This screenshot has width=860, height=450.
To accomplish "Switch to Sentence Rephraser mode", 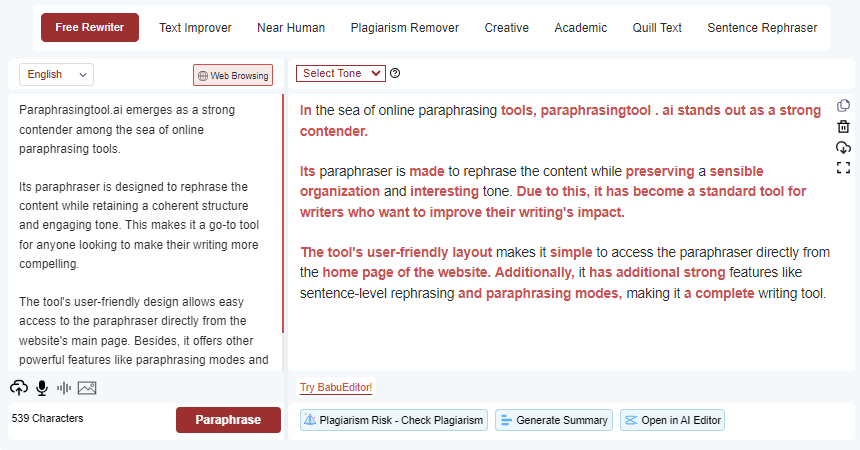I will click(762, 27).
